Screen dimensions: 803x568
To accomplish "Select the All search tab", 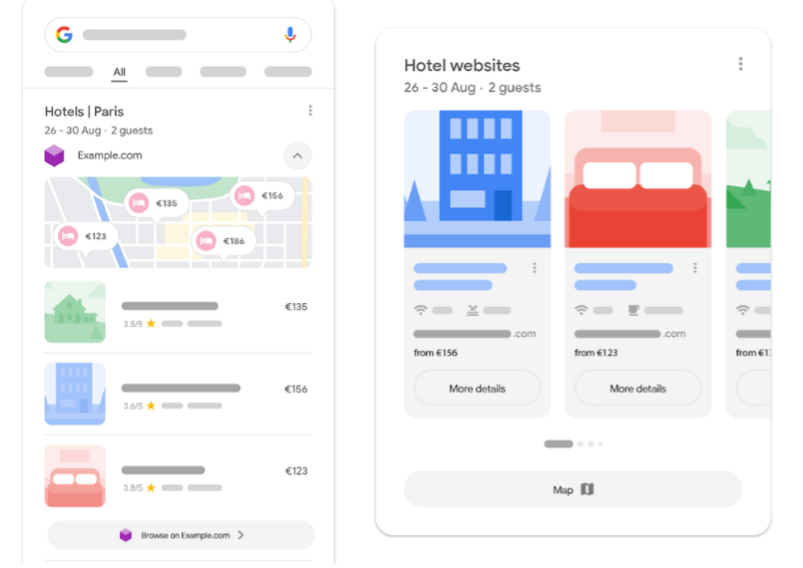I will pyautogui.click(x=119, y=72).
